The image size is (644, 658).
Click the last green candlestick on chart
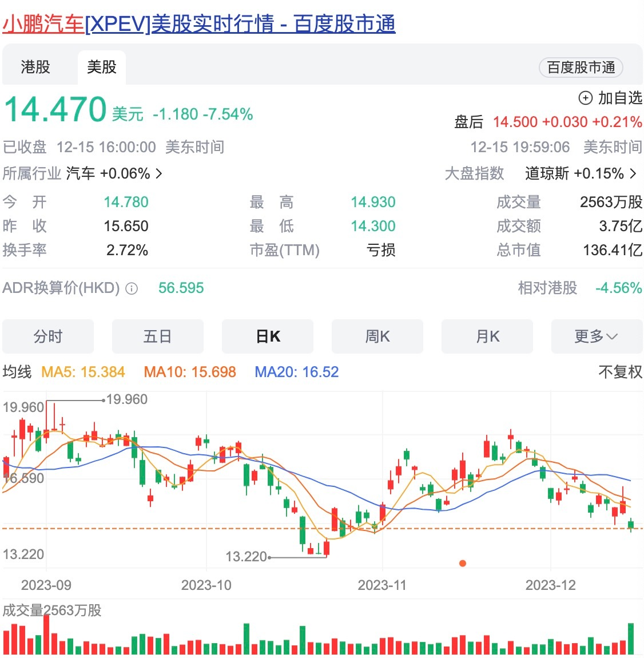click(x=631, y=525)
